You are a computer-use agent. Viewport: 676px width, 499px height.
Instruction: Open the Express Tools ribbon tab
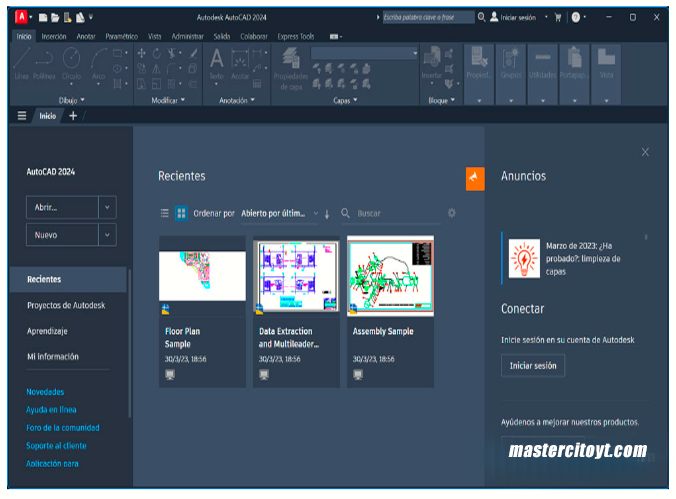[x=296, y=37]
